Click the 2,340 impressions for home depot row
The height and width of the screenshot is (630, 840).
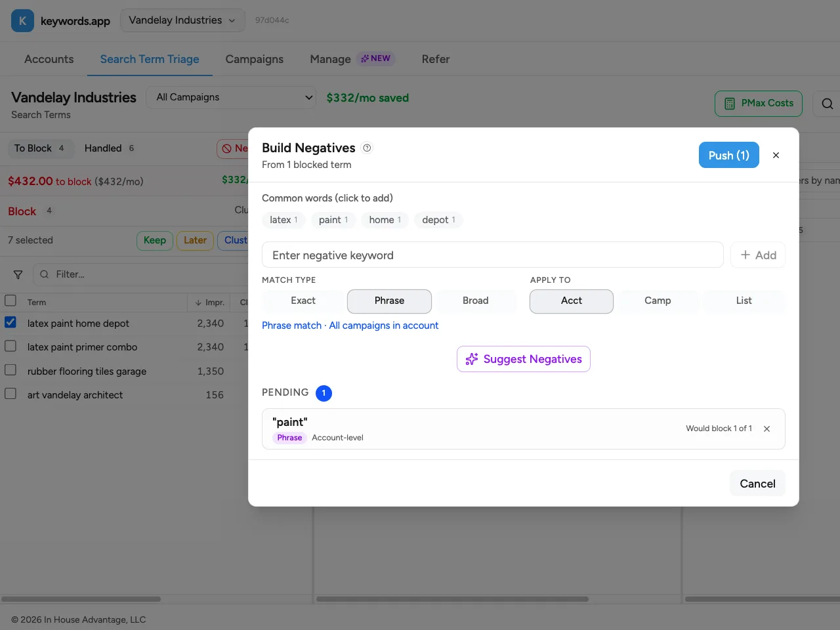pyautogui.click(x=211, y=323)
